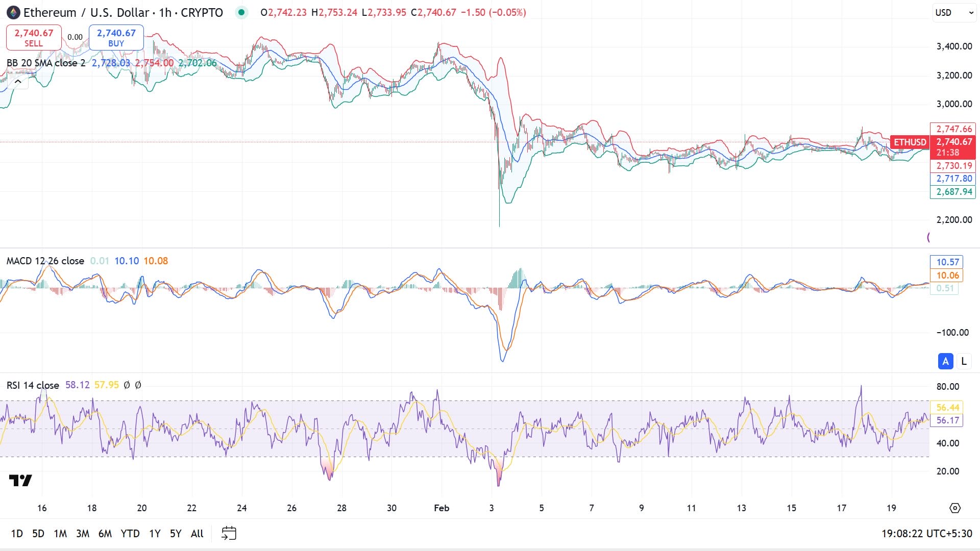Click the Ethereum symbol logo icon
The image size is (980, 551).
pyautogui.click(x=13, y=12)
